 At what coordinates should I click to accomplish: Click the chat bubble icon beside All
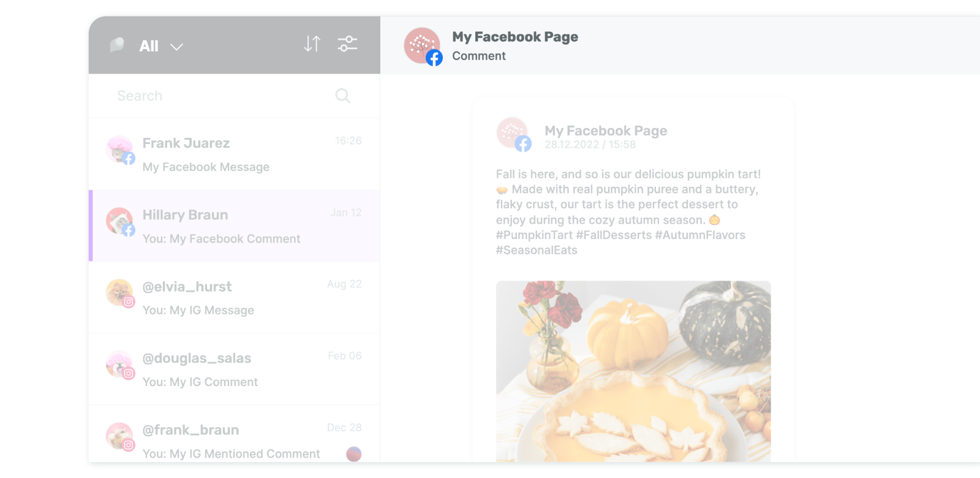(116, 45)
